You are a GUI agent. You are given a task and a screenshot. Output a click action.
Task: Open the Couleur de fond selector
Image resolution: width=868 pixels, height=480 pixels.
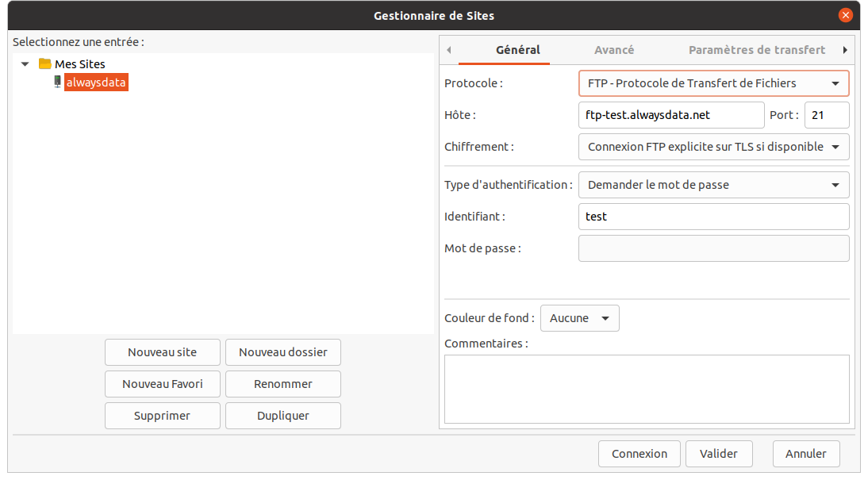coord(579,318)
